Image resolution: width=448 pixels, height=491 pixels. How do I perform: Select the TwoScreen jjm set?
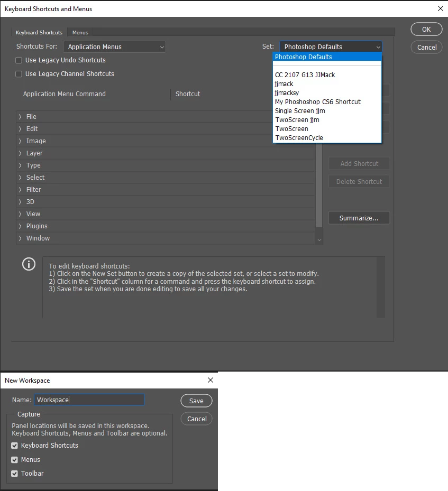327,120
